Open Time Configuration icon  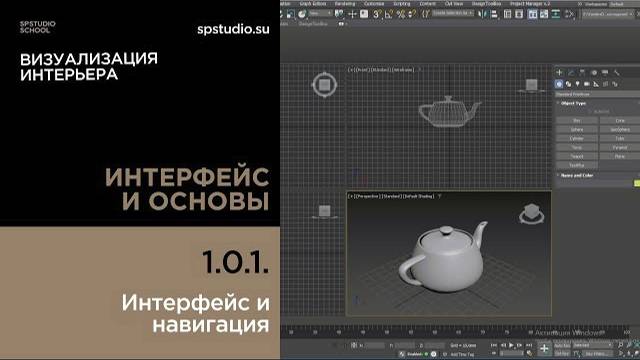coord(529,353)
